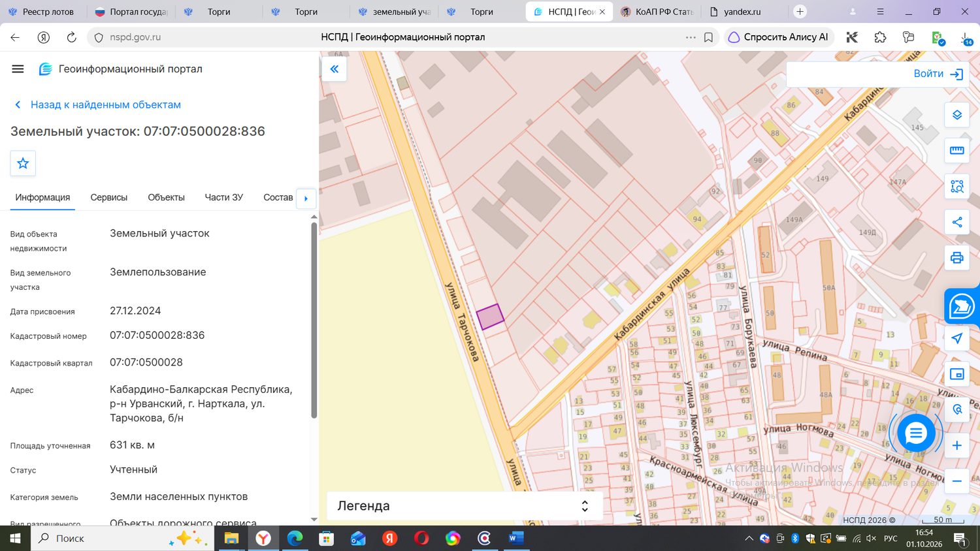Show more tabs with right arrow
This screenshot has width=980, height=551.
pyautogui.click(x=306, y=198)
